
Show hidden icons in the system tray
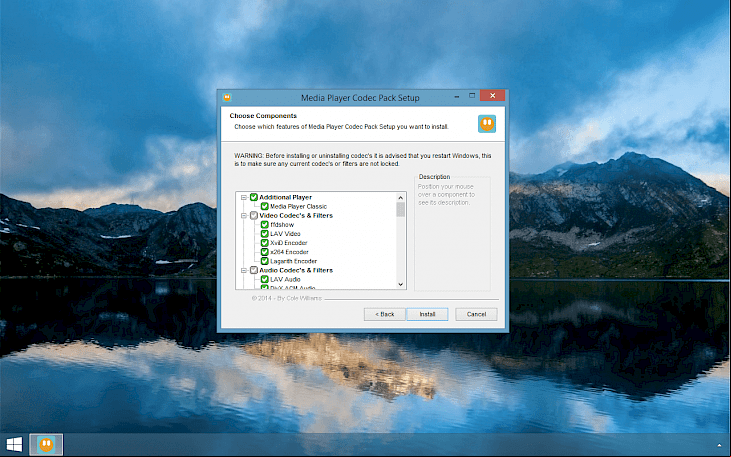pyautogui.click(x=720, y=445)
